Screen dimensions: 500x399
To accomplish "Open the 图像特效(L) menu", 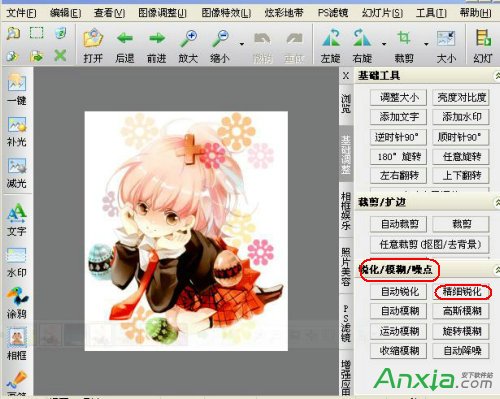I will coord(226,13).
